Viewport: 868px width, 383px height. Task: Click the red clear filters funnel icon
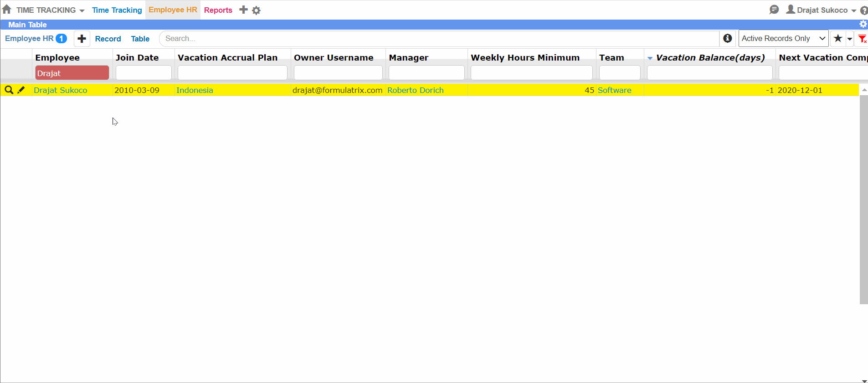(862, 39)
